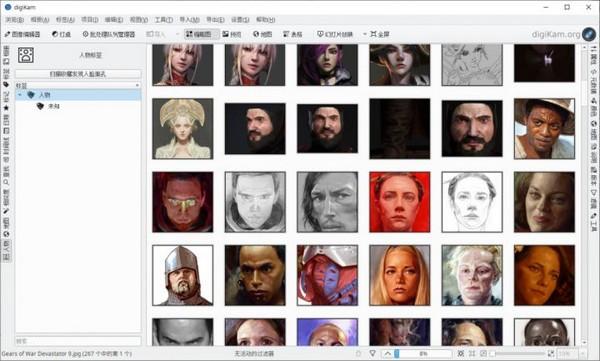Image resolution: width=600 pixels, height=361 pixels.
Task: Select the man in straw hat thumbnail
Action: tap(544, 129)
